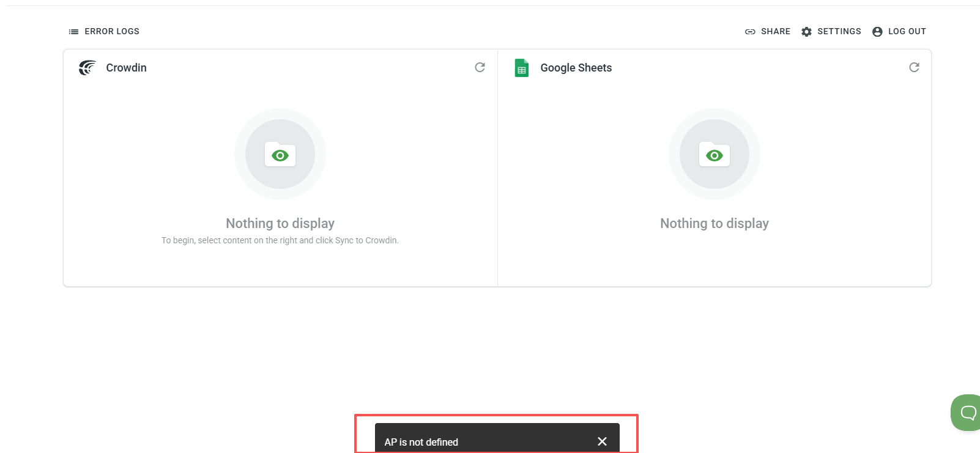Click the Crowdin panel refresh icon
The image size is (980, 453).
(x=480, y=67)
